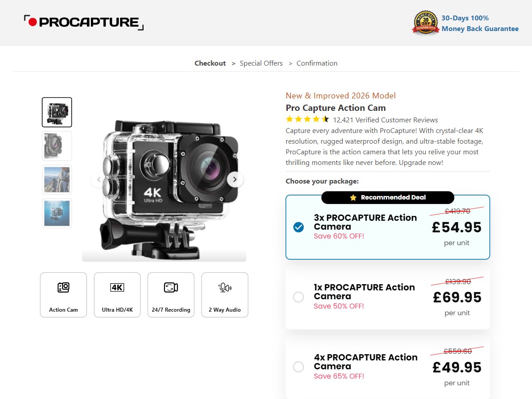Open the Special Offers step
Screen dimensions: 532x399
[x=261, y=63]
